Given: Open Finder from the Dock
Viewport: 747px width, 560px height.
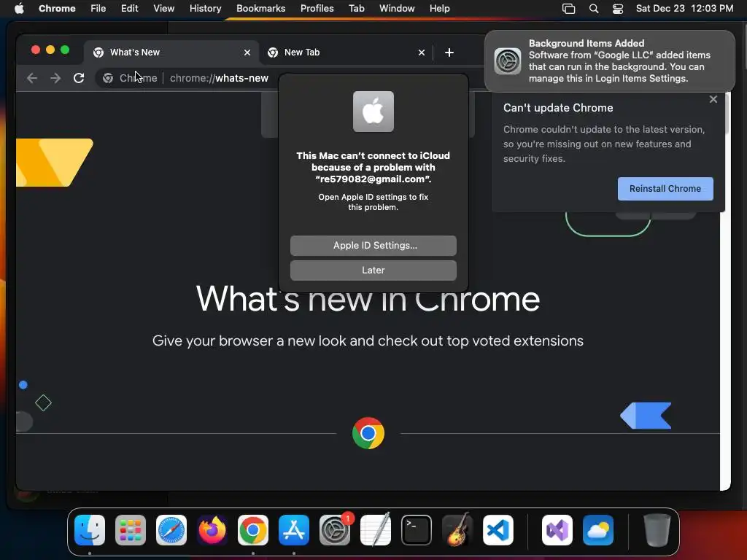Looking at the screenshot, I should coord(90,530).
